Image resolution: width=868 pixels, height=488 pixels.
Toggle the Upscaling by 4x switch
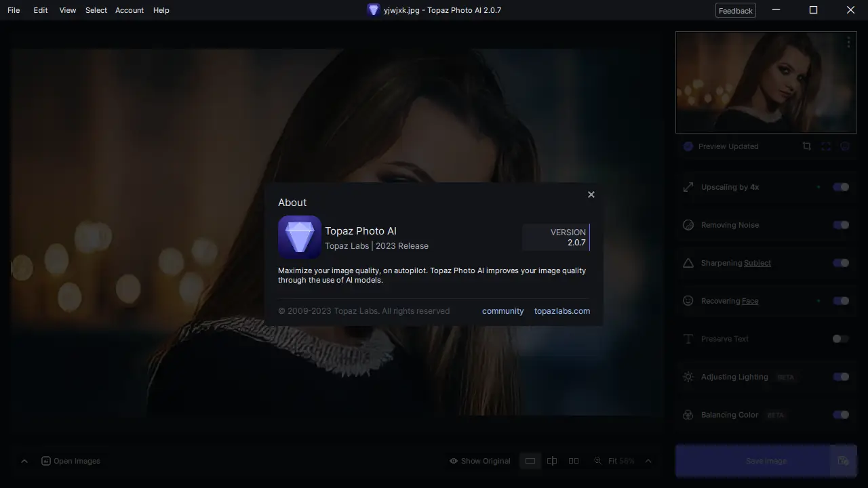pyautogui.click(x=841, y=187)
